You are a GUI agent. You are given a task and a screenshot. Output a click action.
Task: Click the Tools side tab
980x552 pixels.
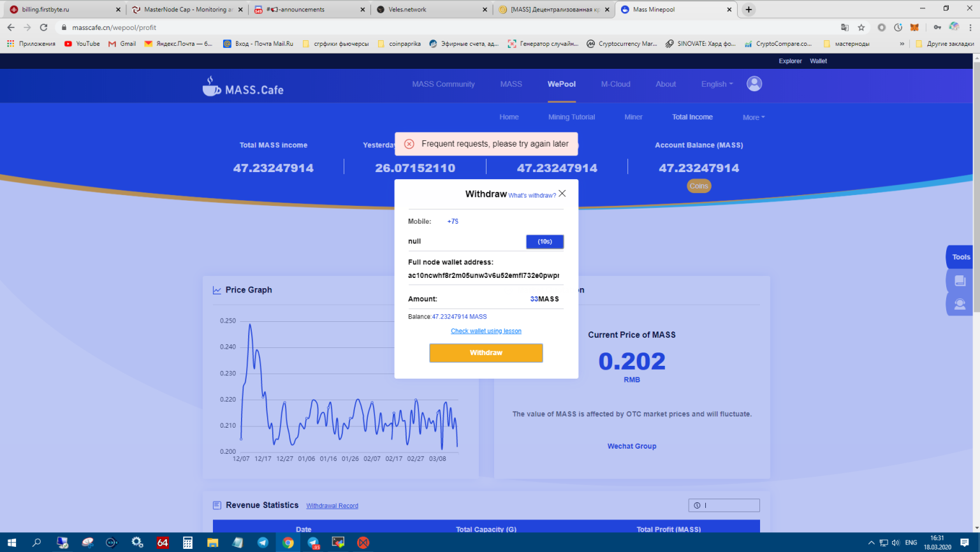click(960, 257)
